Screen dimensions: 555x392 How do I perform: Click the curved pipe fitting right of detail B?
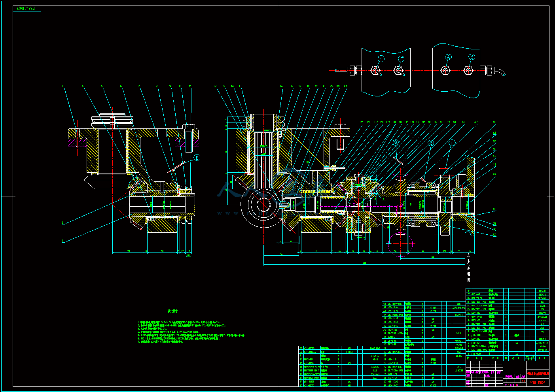[x=501, y=72]
